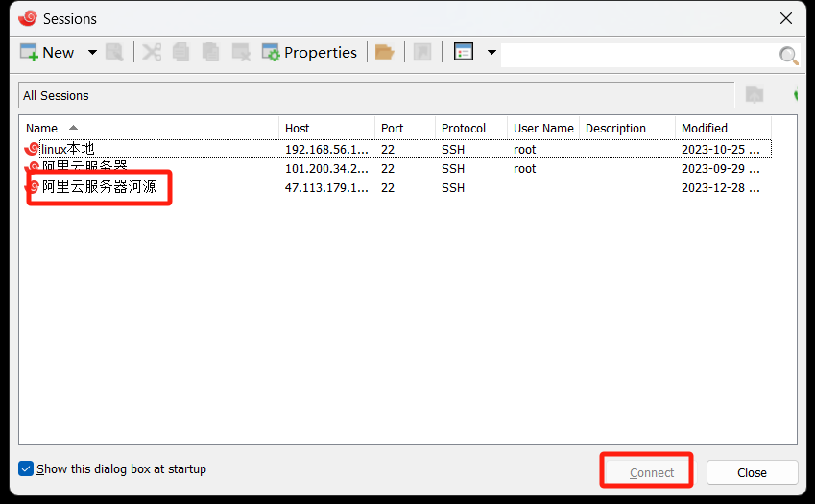The height and width of the screenshot is (504, 815).
Task: Expand the view mode dropdown arrow
Action: click(x=491, y=53)
